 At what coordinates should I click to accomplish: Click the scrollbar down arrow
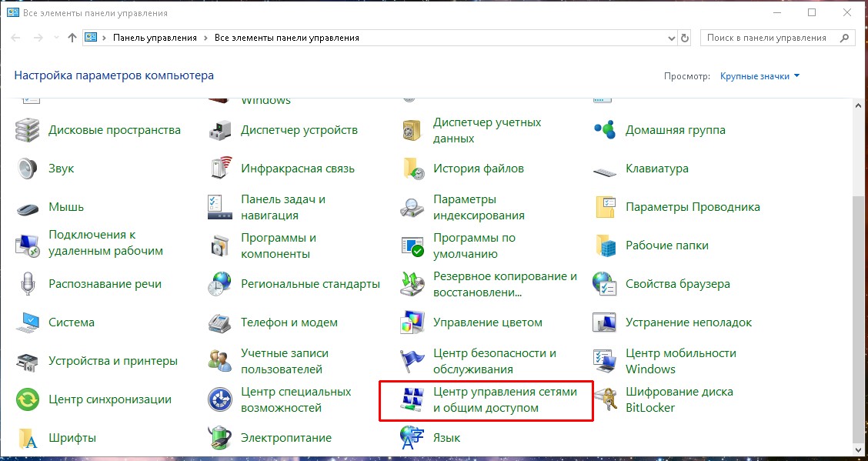(x=858, y=450)
